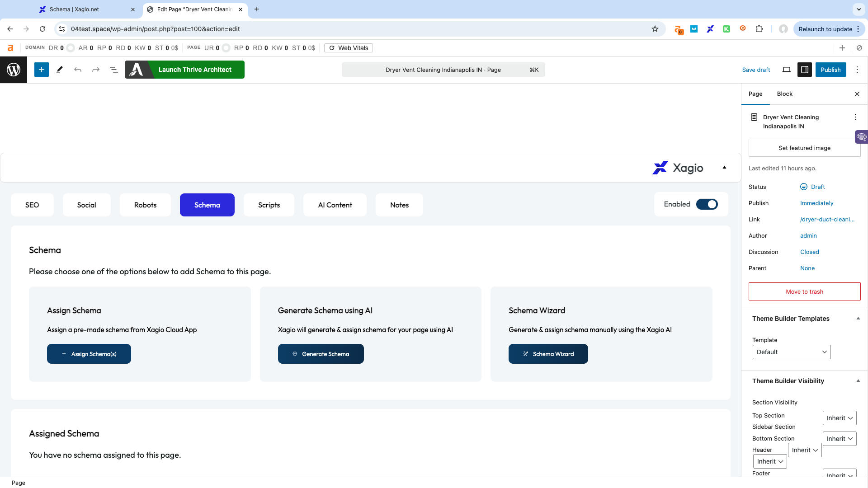Open the Bottom Section Inherit dropdown
This screenshot has width=868, height=488.
click(840, 439)
